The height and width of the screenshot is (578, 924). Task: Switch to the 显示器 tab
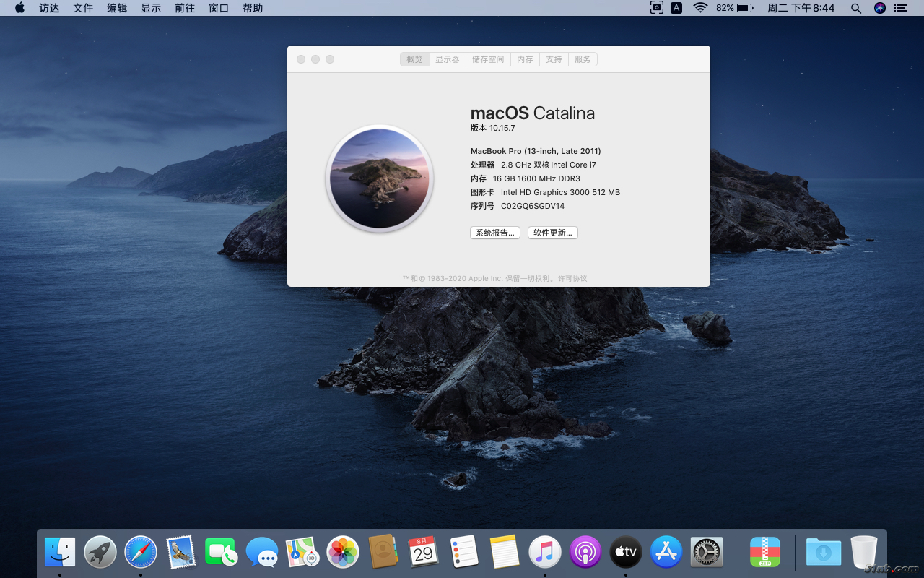[447, 59]
